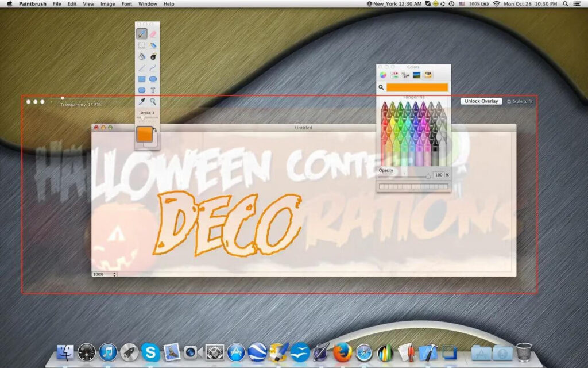Select the rectangular selection tool
The image size is (588, 368).
coord(141,45)
